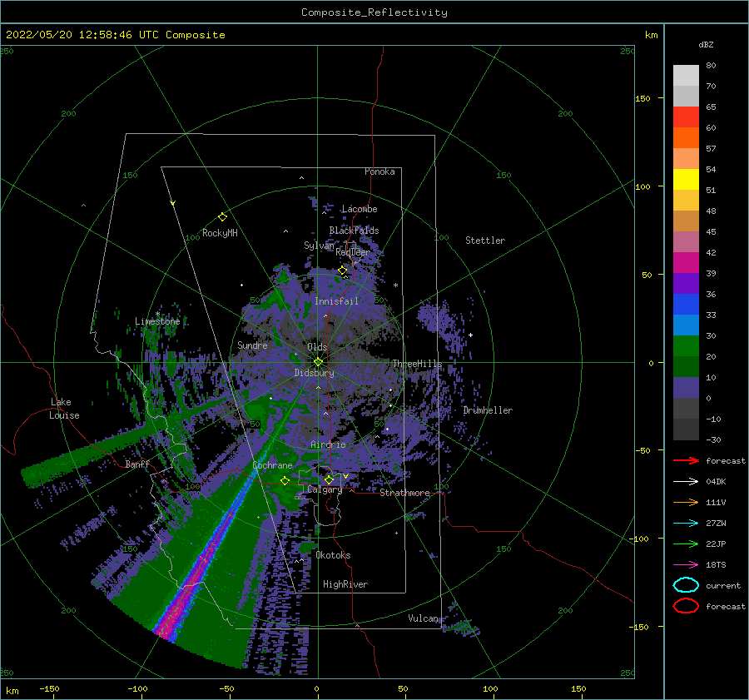Click the Okotoks city label
Screen dimensions: 749x700
(334, 555)
